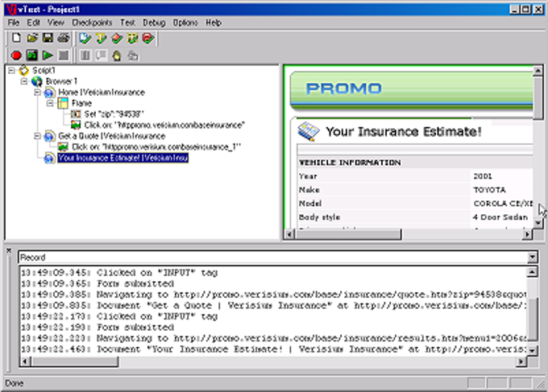548x392 pixels.
Task: Select the Script1 tree item
Action: (x=44, y=71)
